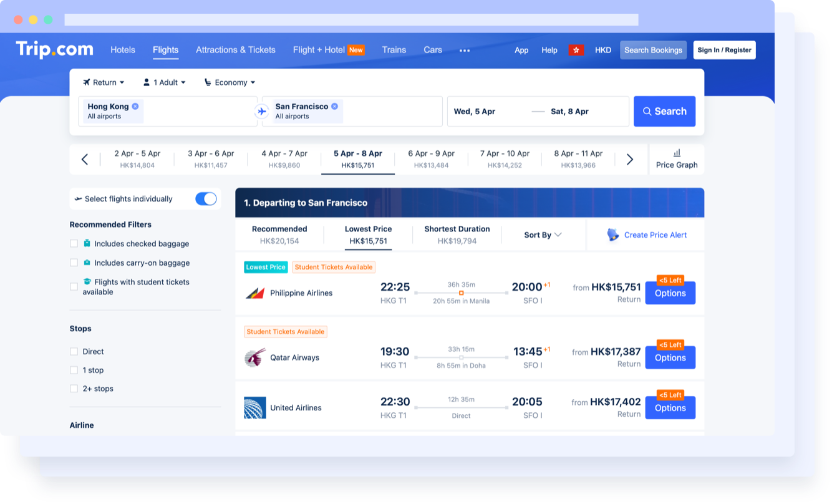Open the Flights section
Image resolution: width=832 pixels, height=504 pixels.
[x=166, y=50]
